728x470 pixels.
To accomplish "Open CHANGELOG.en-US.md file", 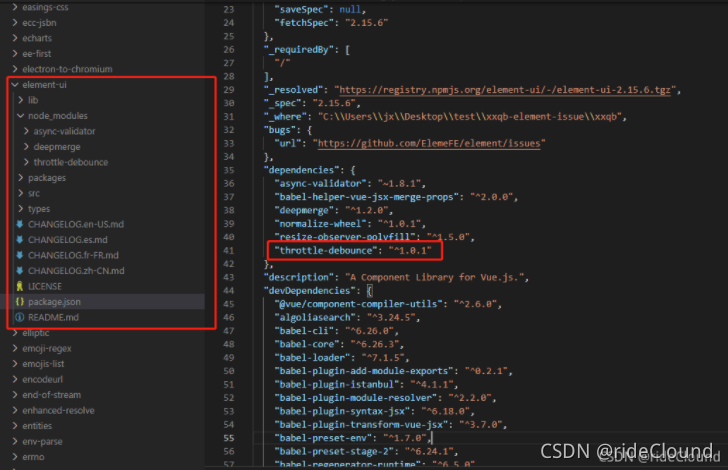I will (x=76, y=224).
